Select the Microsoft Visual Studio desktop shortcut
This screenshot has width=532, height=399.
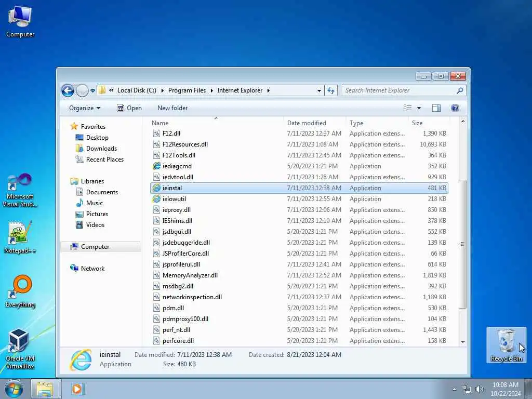(x=20, y=191)
